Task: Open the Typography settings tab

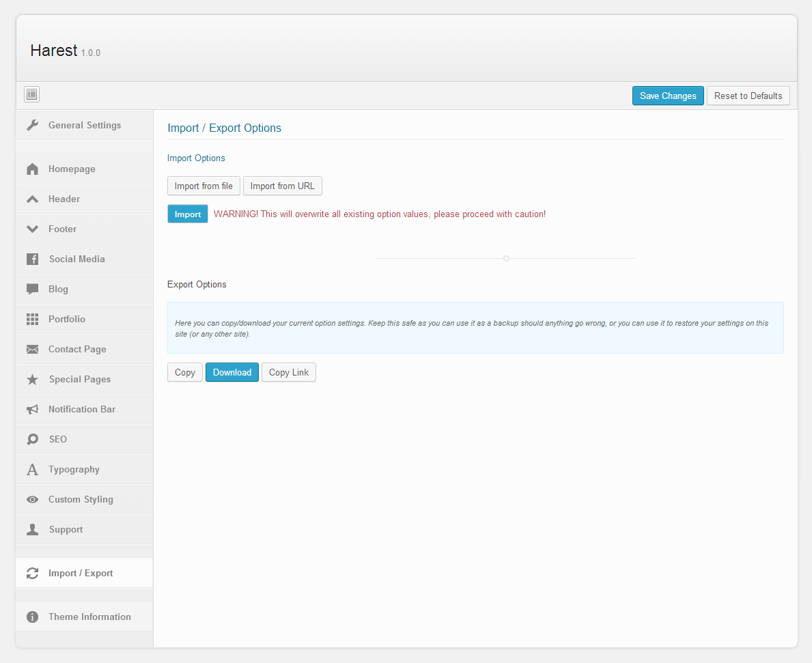Action: point(74,470)
